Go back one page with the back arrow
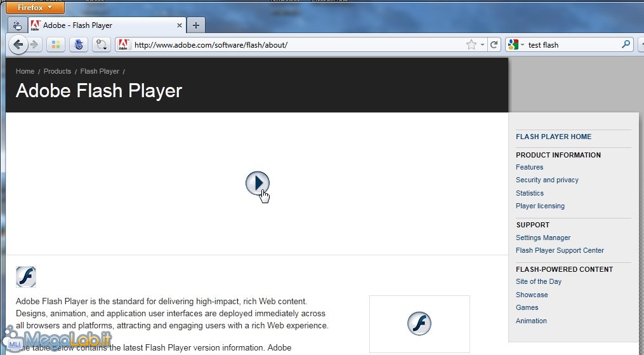The image size is (644, 355). coord(18,44)
